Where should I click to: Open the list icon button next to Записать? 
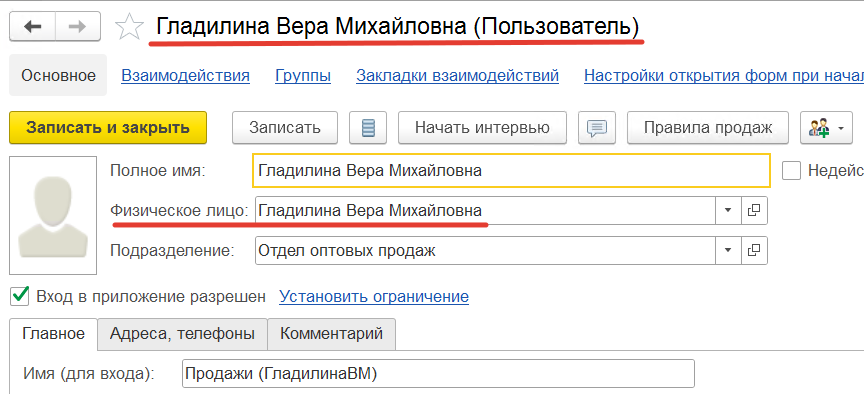(368, 128)
